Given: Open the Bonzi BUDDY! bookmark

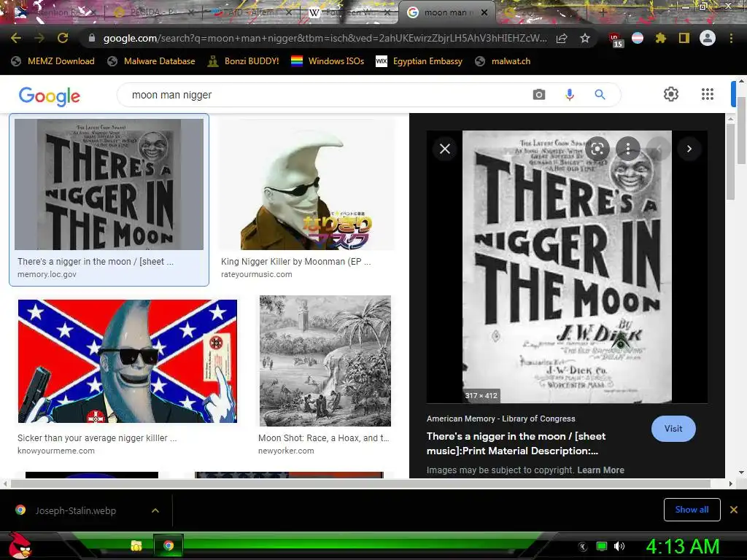Looking at the screenshot, I should [243, 61].
